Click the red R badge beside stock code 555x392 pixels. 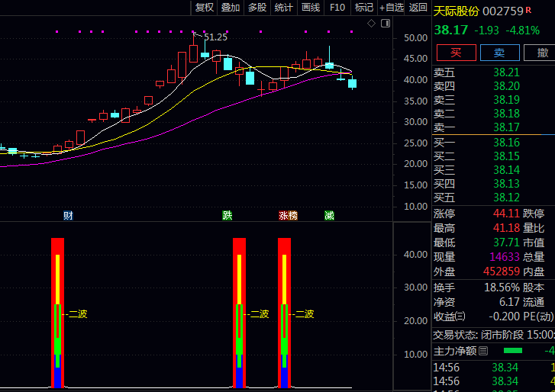point(529,10)
